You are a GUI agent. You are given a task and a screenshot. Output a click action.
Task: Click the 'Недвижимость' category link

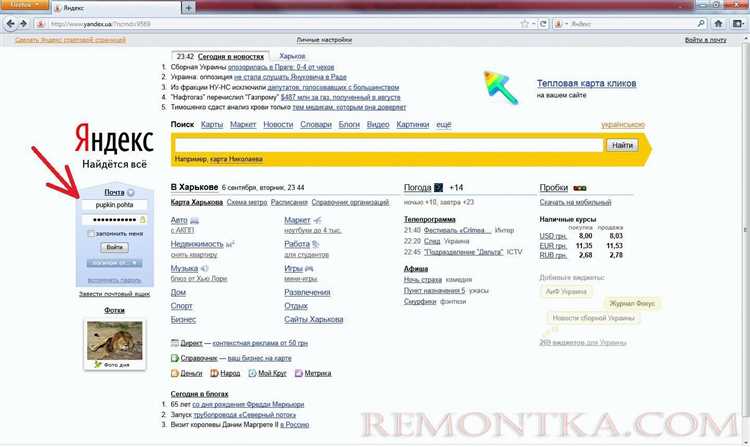(x=197, y=244)
